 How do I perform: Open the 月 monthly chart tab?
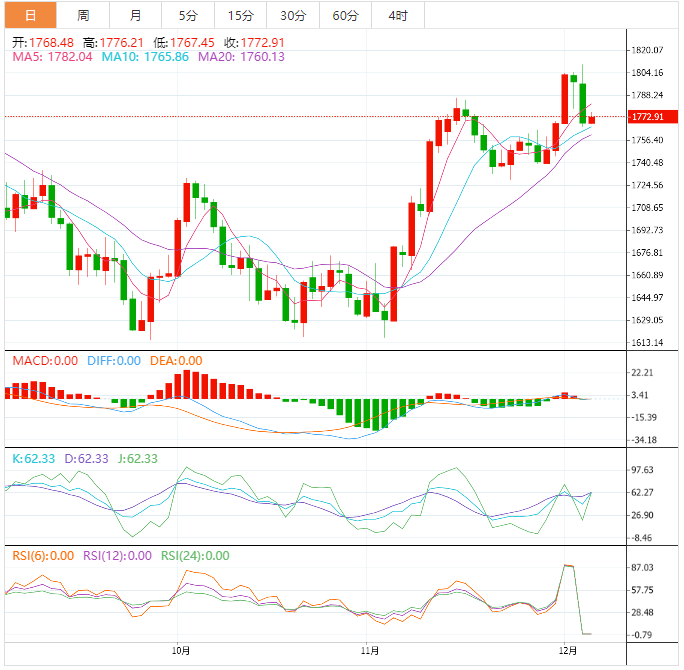coord(135,15)
